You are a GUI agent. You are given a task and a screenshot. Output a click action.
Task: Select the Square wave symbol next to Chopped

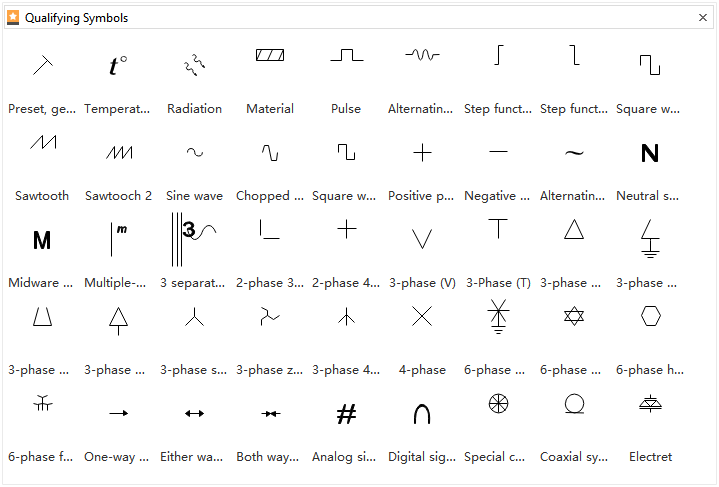click(x=346, y=152)
